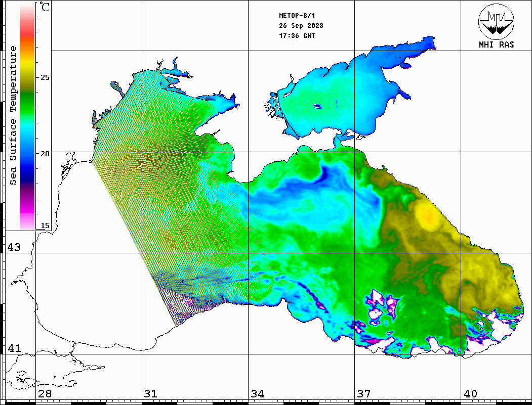Click the temperature color scale bar
This screenshot has height=405, width=532.
click(x=27, y=116)
